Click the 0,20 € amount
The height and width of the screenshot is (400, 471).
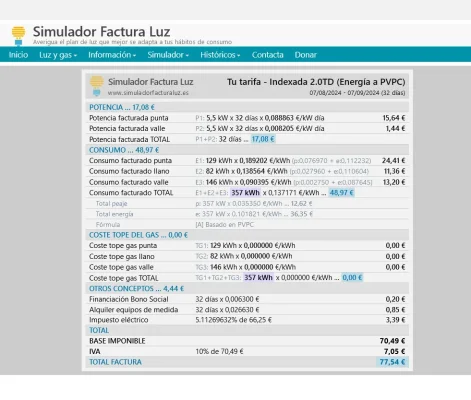pyautogui.click(x=395, y=299)
